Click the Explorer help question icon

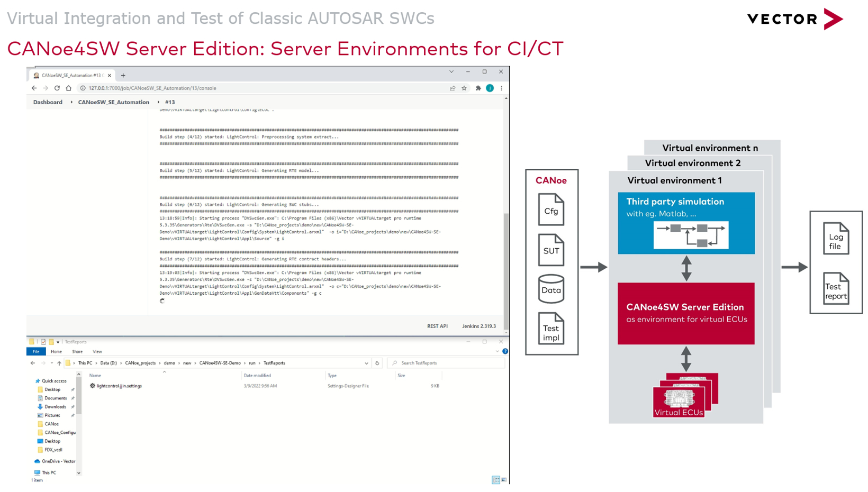pyautogui.click(x=505, y=351)
